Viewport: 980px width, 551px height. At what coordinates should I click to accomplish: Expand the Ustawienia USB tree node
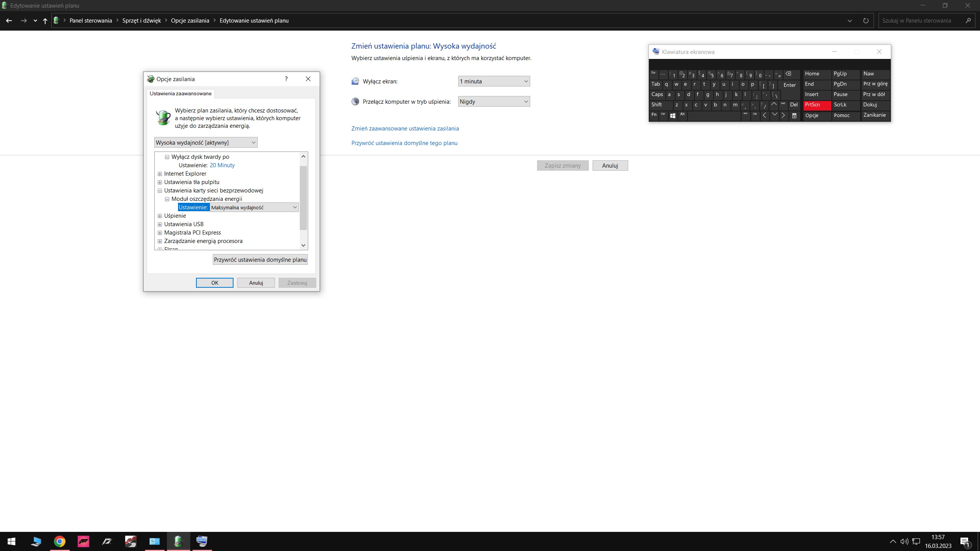160,224
